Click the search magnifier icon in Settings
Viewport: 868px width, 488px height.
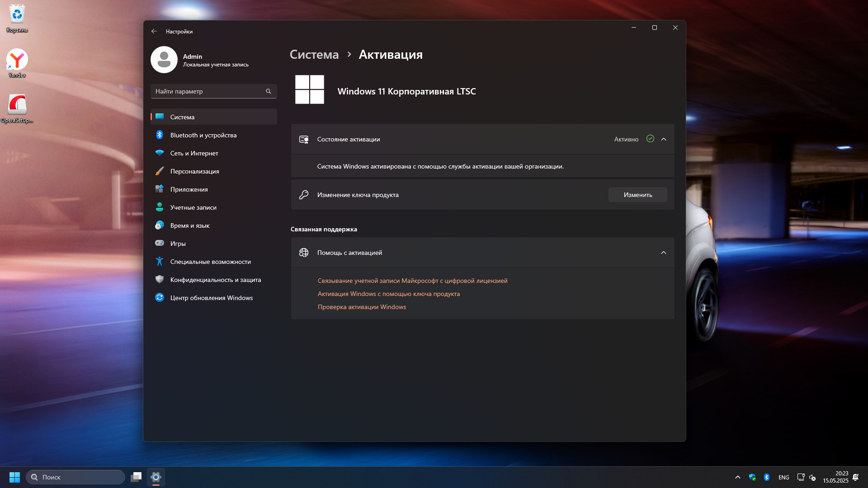[x=269, y=91]
